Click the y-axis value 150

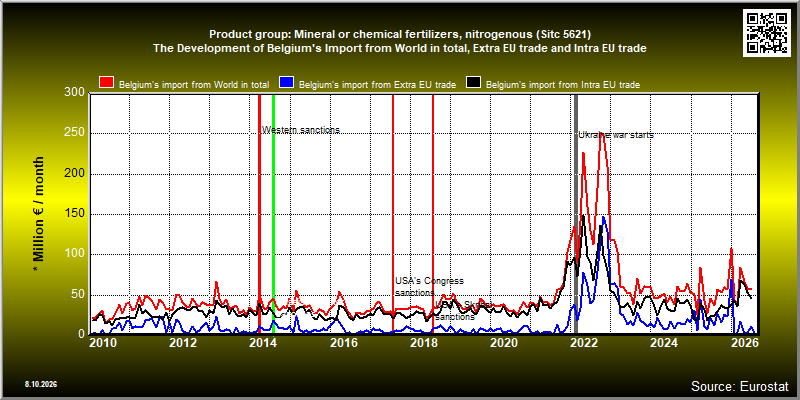click(75, 214)
